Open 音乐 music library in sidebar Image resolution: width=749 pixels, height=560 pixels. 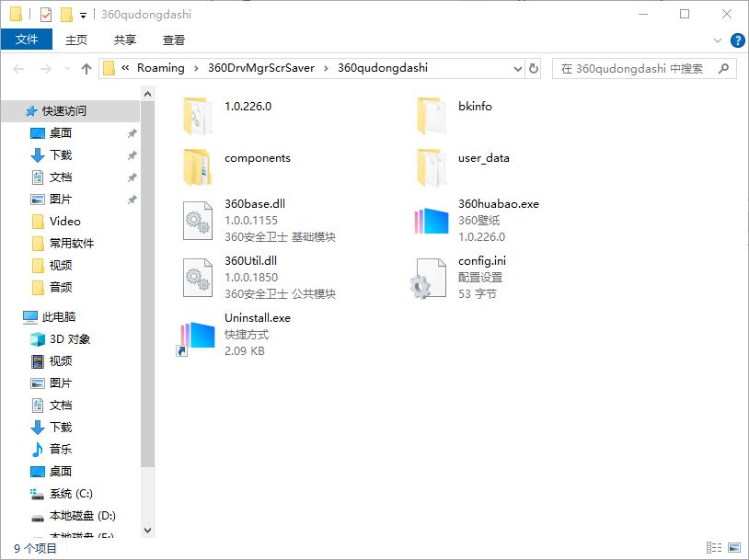52,450
